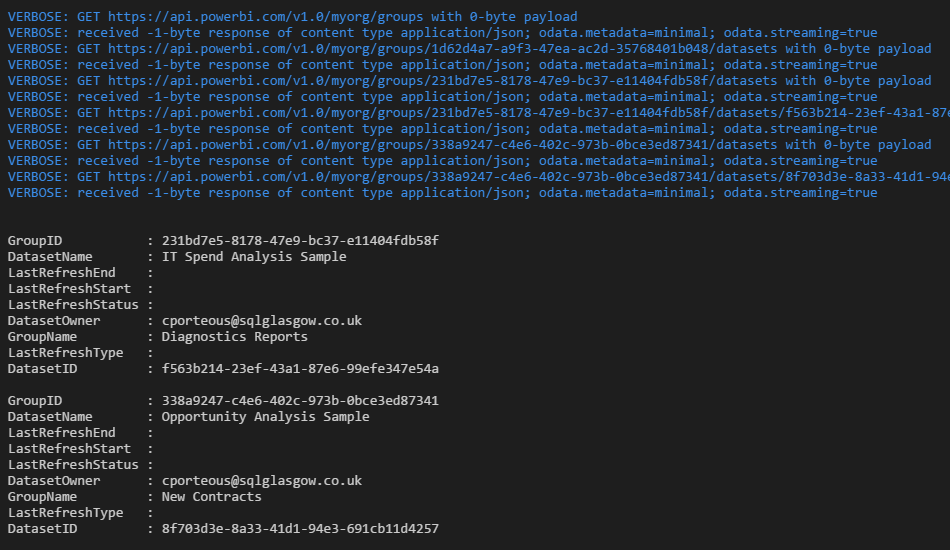Viewport: 950px width, 550px height.
Task: Click the DatasetID value starting with f563b214
Action: pyautogui.click(x=300, y=369)
